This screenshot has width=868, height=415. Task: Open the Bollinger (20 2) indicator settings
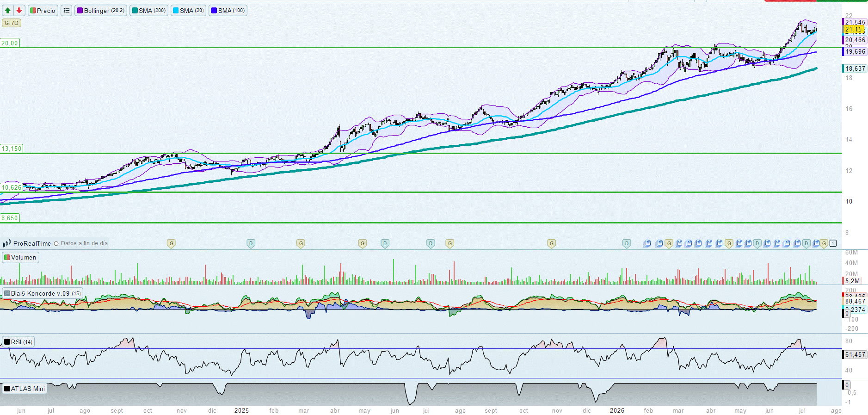pyautogui.click(x=101, y=10)
